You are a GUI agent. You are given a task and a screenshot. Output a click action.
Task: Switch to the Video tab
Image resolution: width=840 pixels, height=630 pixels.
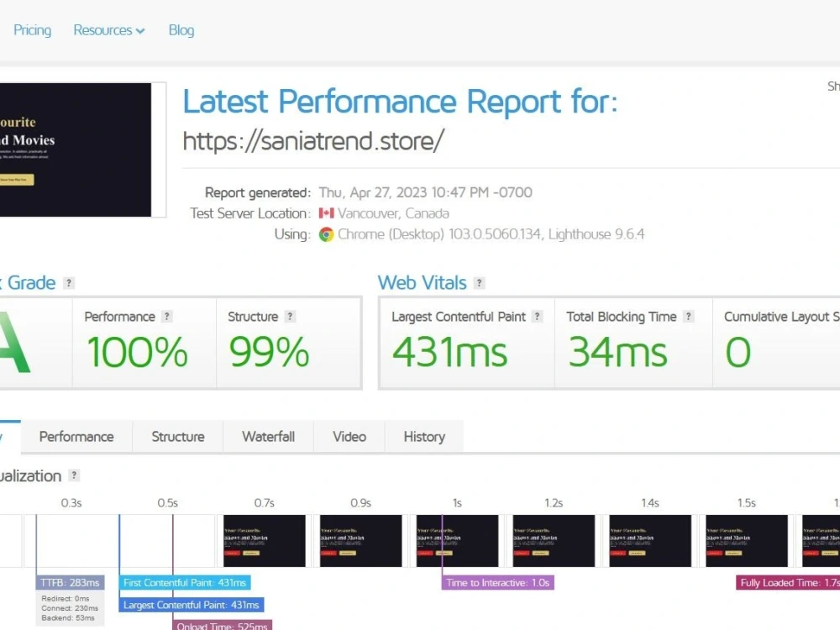(349, 437)
